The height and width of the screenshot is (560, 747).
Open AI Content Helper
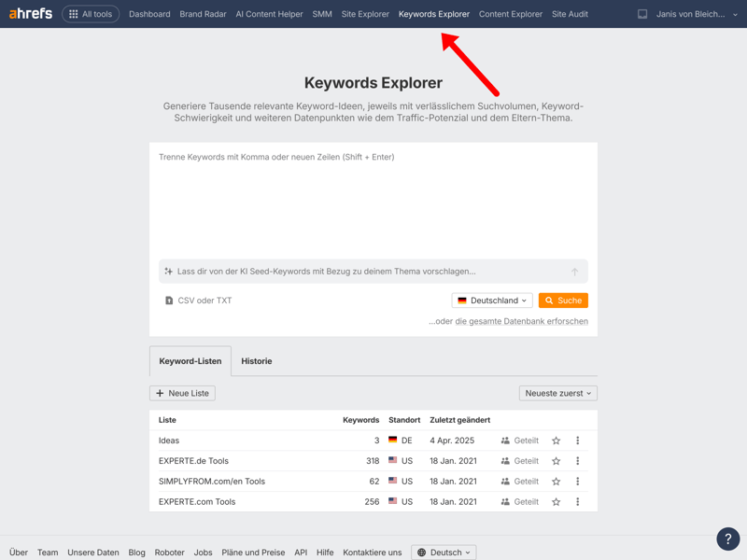(269, 14)
